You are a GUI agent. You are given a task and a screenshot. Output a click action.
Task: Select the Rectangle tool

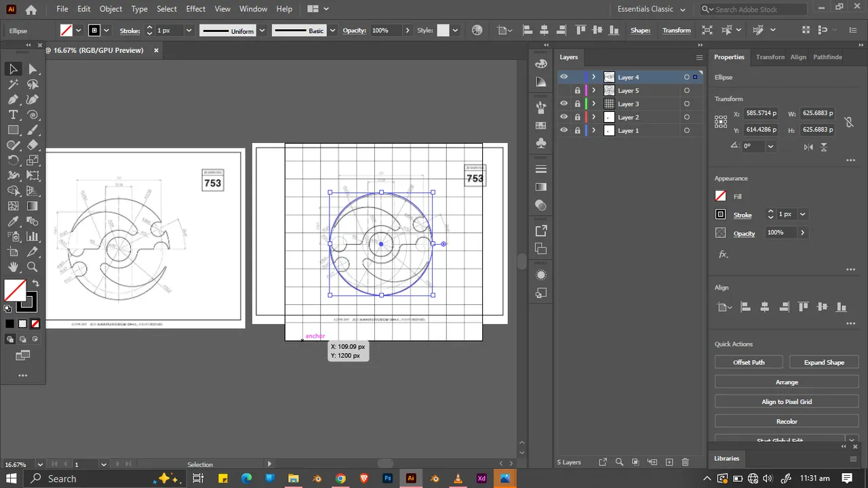(x=13, y=130)
